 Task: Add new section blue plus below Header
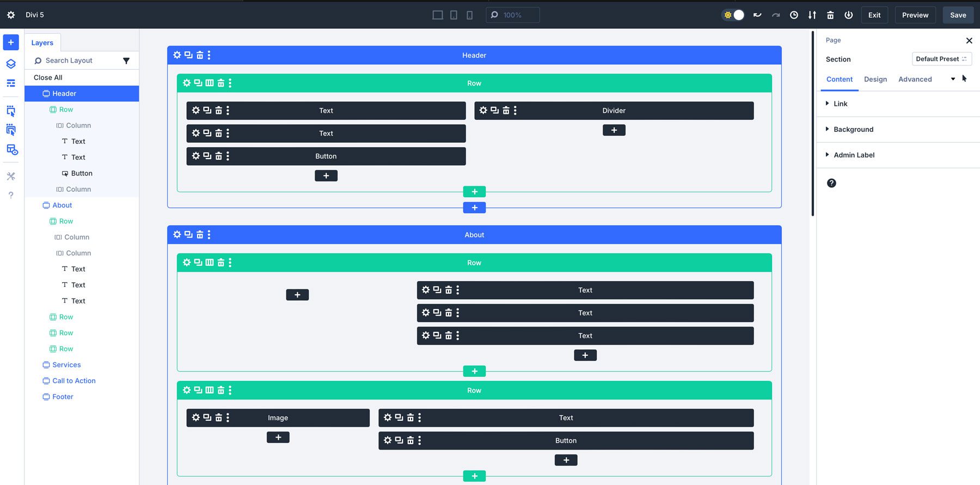pos(474,208)
